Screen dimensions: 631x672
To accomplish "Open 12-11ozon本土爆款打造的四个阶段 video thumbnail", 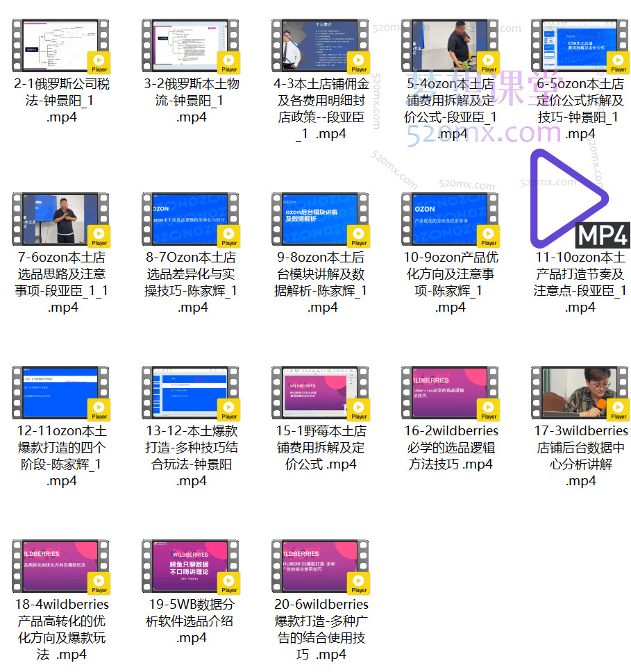I will 61,392.
